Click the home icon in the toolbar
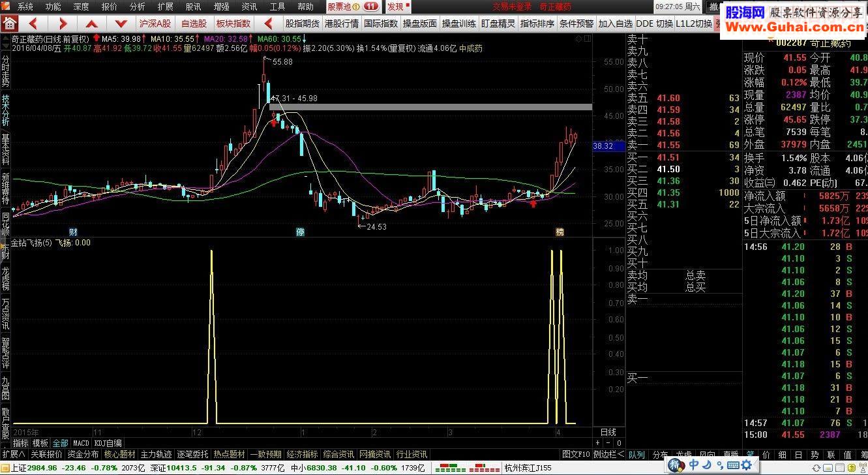This screenshot has width=868, height=475. pyautogui.click(x=9, y=23)
